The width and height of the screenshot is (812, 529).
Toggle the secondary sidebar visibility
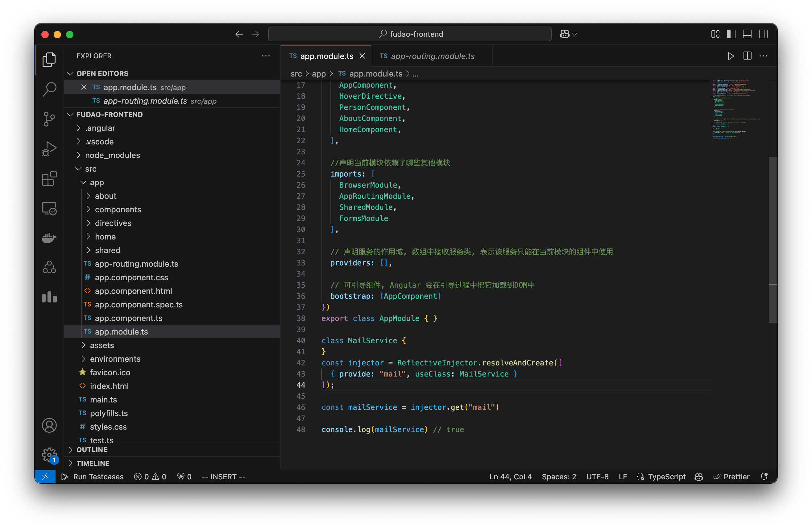763,34
